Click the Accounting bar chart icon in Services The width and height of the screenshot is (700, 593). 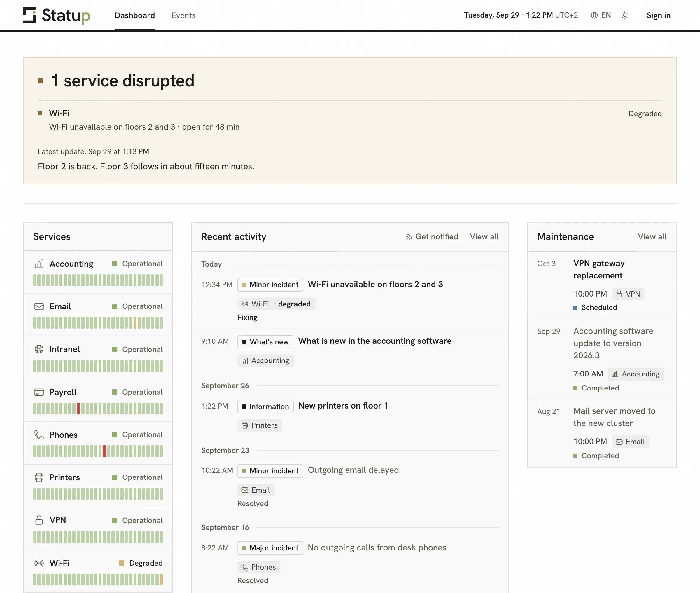tap(39, 264)
